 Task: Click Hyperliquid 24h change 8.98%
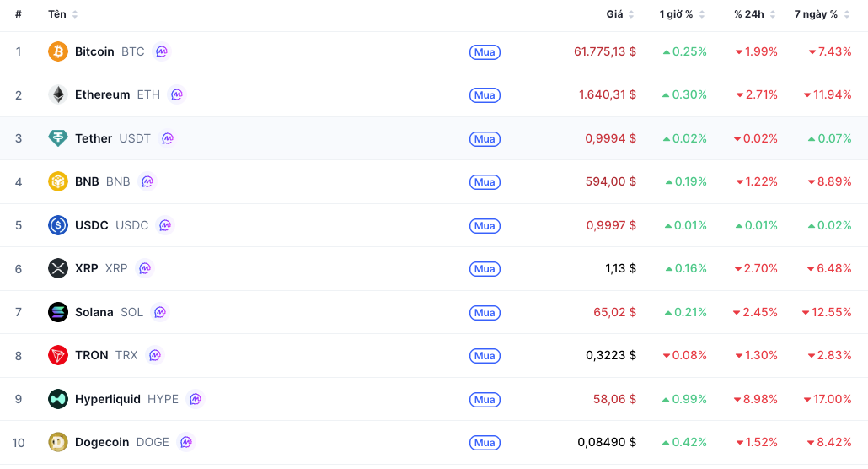pos(756,399)
